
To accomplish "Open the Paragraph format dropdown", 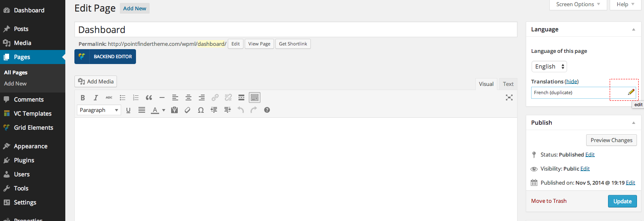I will (99, 110).
